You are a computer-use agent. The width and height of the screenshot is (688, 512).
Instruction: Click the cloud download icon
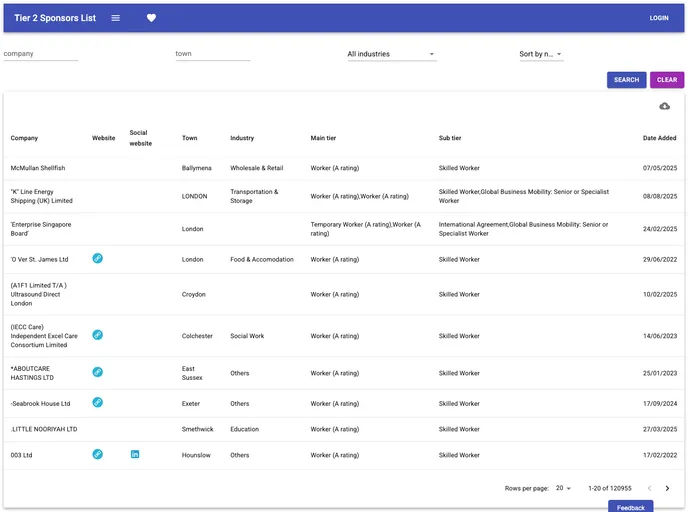click(664, 106)
